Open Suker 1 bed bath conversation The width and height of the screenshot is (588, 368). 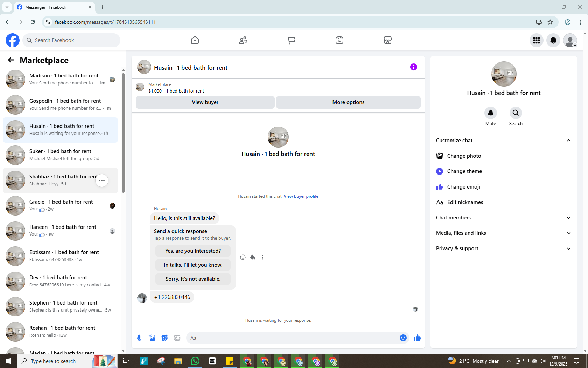pos(60,155)
